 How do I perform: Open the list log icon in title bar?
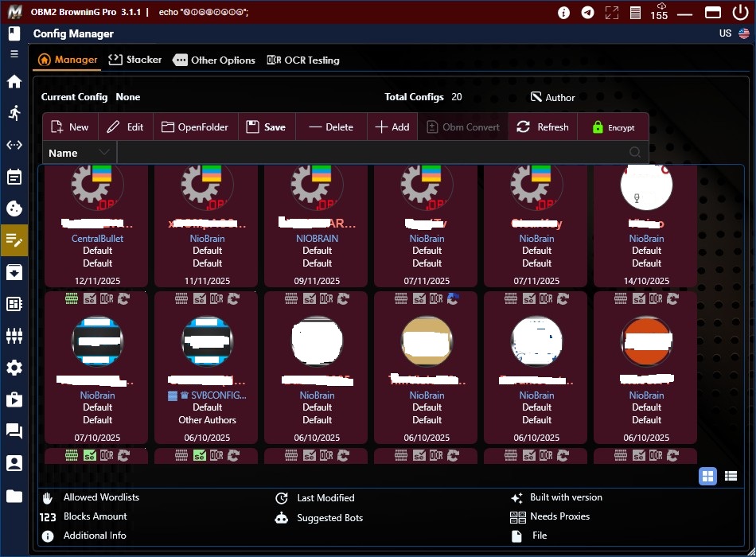(x=636, y=13)
